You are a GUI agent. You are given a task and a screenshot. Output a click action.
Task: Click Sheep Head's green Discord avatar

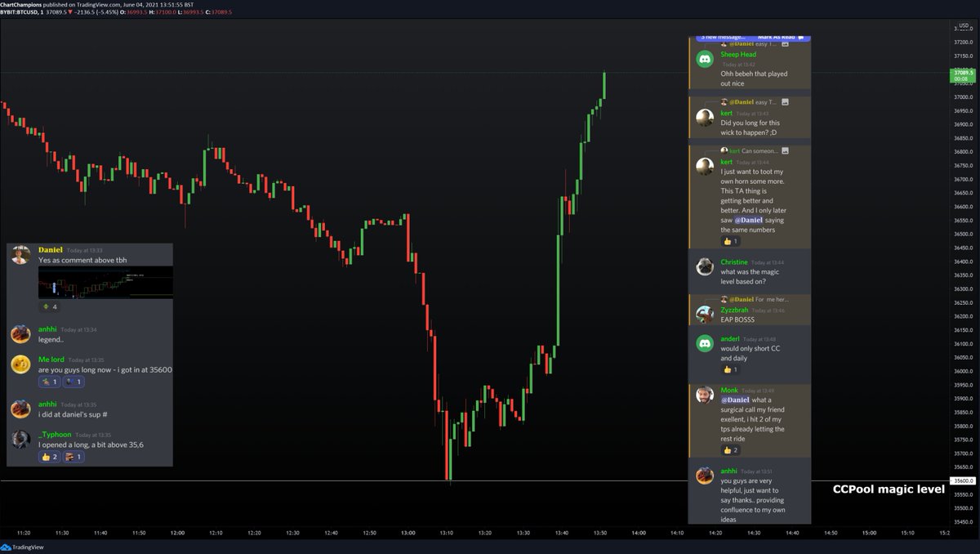pyautogui.click(x=705, y=59)
